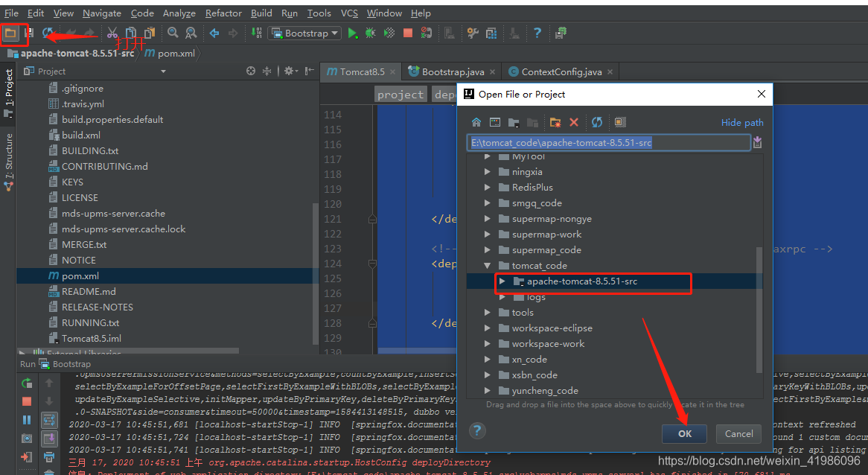Viewport: 868px width, 475px height.
Task: Click the red Delete icon in dialog
Action: point(574,122)
